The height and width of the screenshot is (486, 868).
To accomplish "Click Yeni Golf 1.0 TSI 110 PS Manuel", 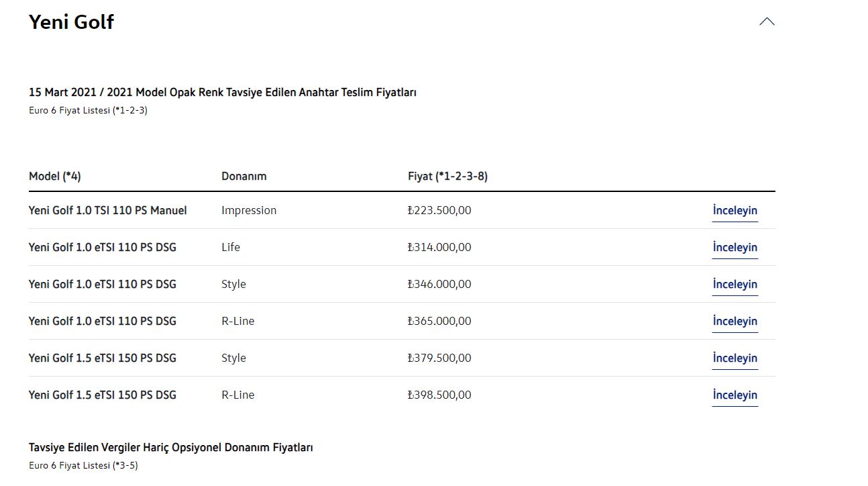I will 108,210.
